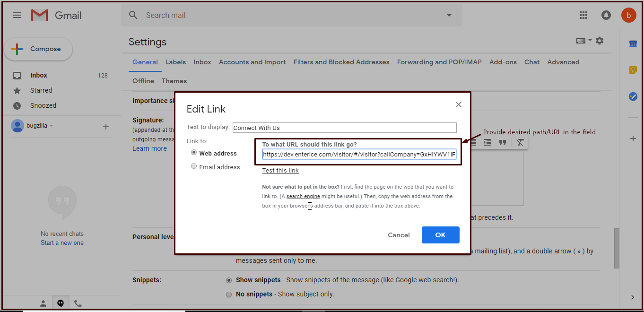Open the settings gear icon
The height and width of the screenshot is (312, 644).
[600, 41]
